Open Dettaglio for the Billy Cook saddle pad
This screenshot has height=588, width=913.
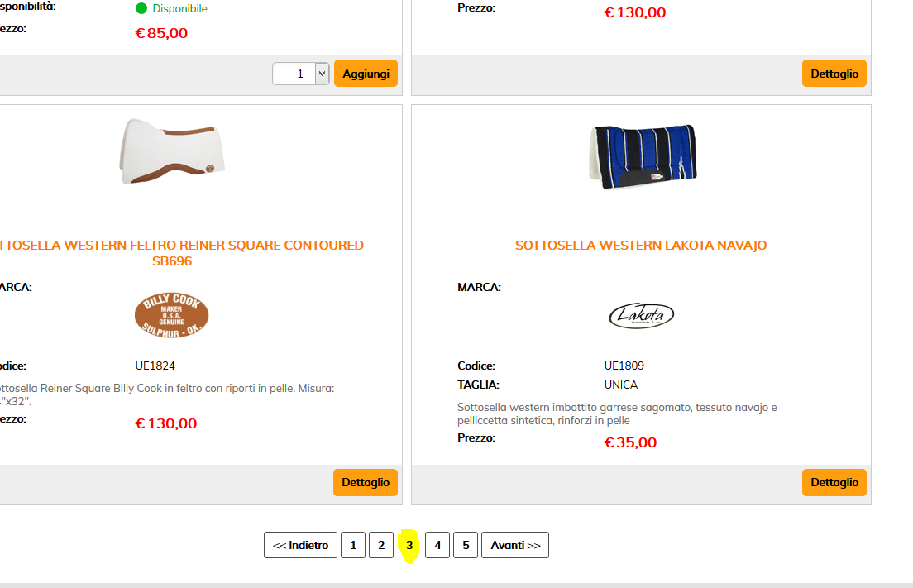(365, 482)
